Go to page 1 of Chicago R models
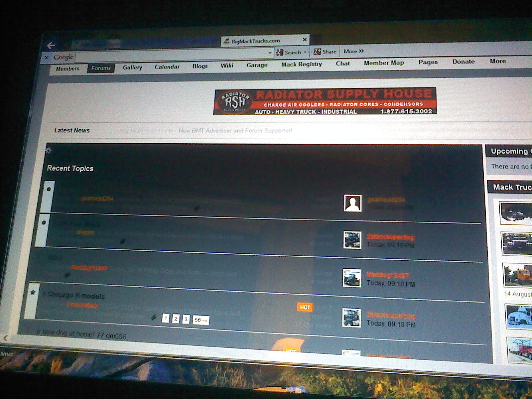The image size is (532, 399). 166,319
